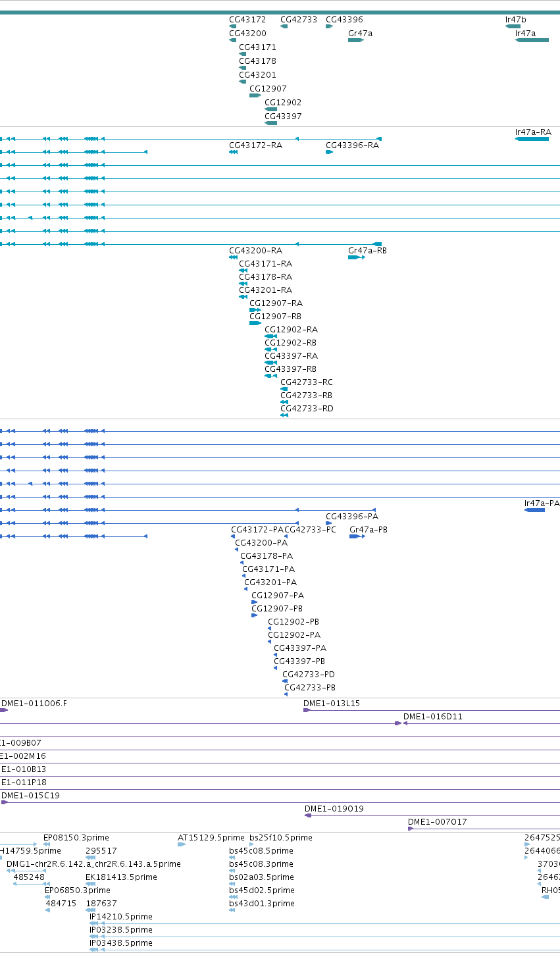560x953 pixels.
Task: Open the bs02a03.5prime EST label
Action: 261,877
